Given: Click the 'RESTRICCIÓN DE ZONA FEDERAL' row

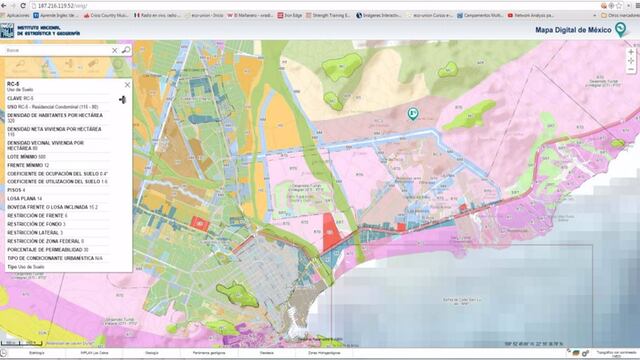Looking at the screenshot, I should click(x=58, y=241).
